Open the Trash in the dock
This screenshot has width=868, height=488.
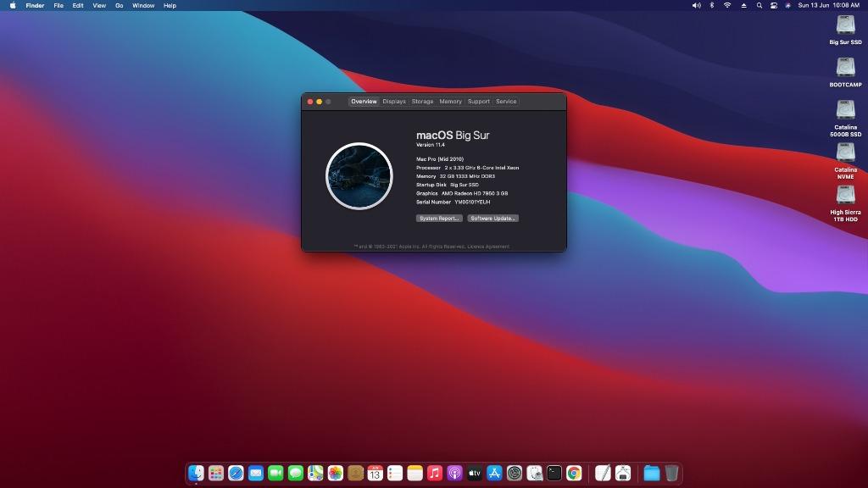(x=671, y=473)
